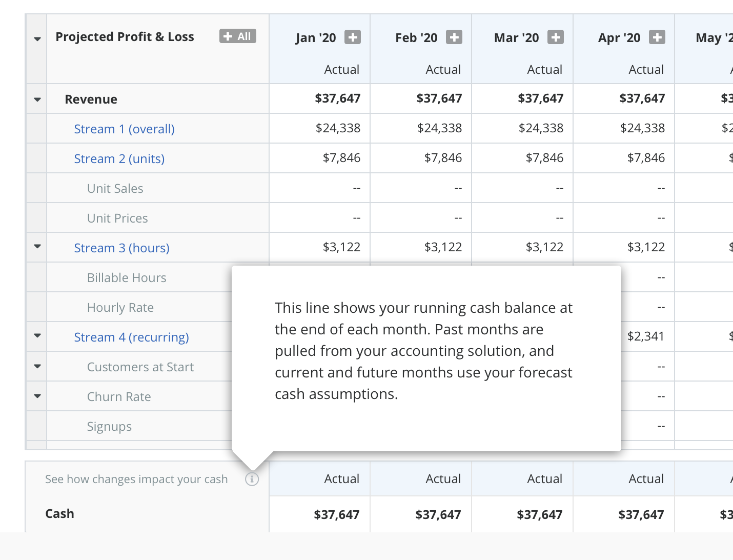Viewport: 733px width, 560px height.
Task: Click the Projected Profit & Loss title
Action: click(x=125, y=37)
